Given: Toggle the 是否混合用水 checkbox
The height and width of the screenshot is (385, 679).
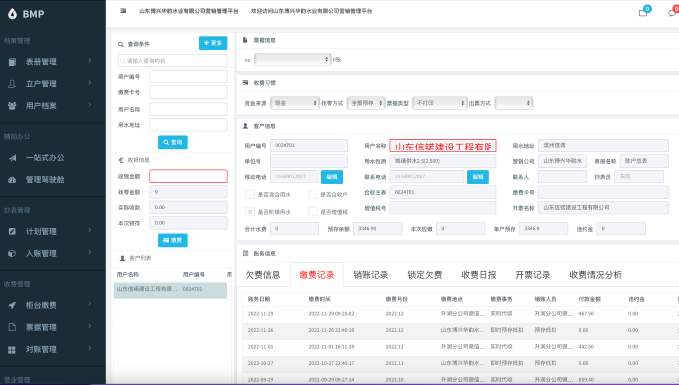Looking at the screenshot, I should click(x=250, y=194).
